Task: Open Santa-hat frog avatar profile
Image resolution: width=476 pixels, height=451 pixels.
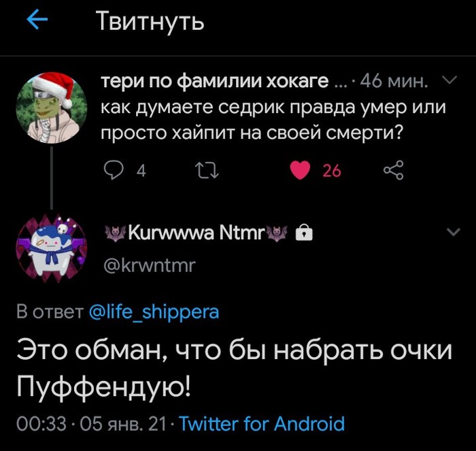Action: tap(51, 107)
